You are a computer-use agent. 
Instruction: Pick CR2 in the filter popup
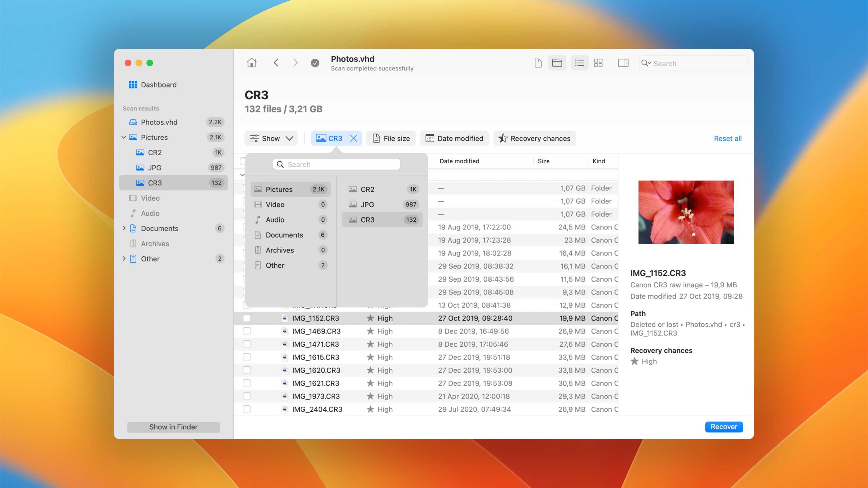[x=382, y=189]
